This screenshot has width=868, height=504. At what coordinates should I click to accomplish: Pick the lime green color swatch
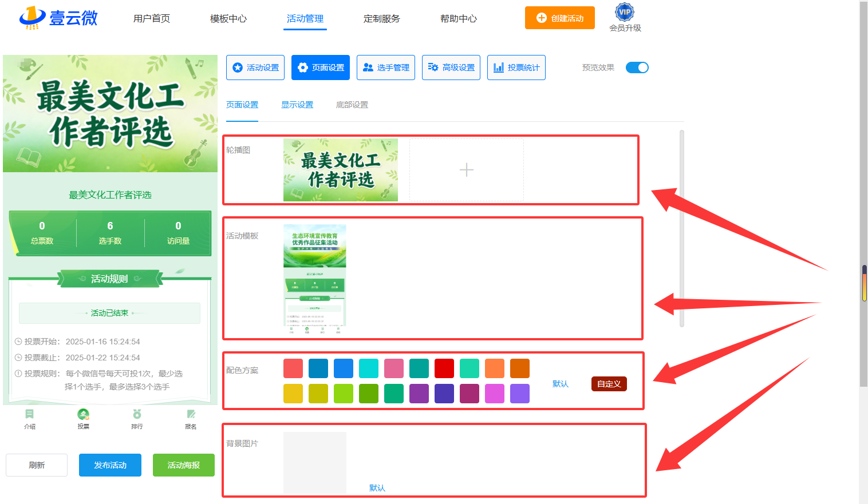click(344, 394)
